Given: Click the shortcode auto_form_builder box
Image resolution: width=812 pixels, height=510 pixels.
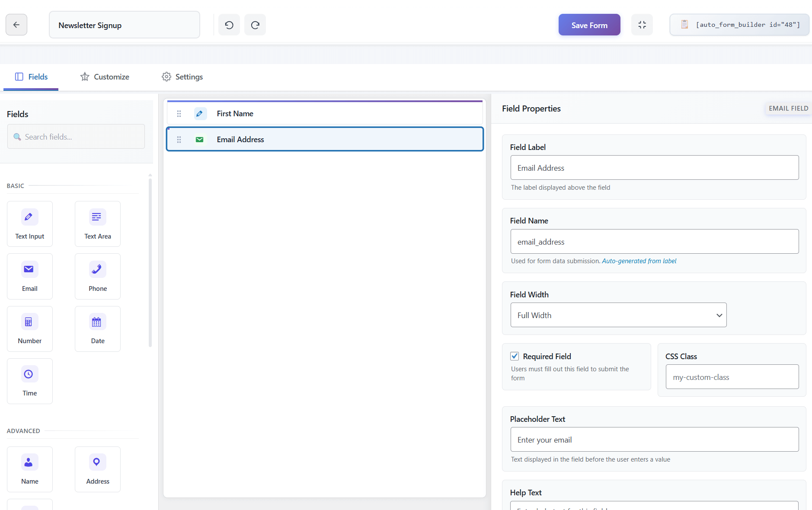Looking at the screenshot, I should (739, 25).
